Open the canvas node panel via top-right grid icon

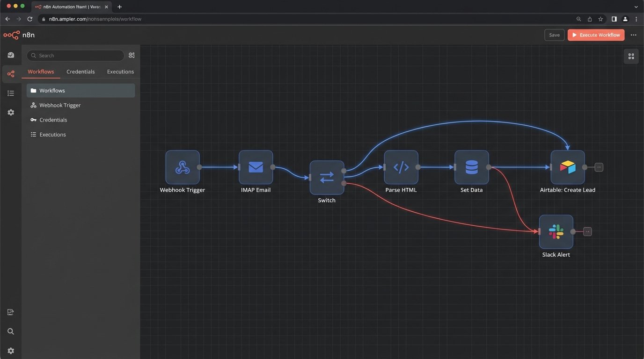pos(630,56)
